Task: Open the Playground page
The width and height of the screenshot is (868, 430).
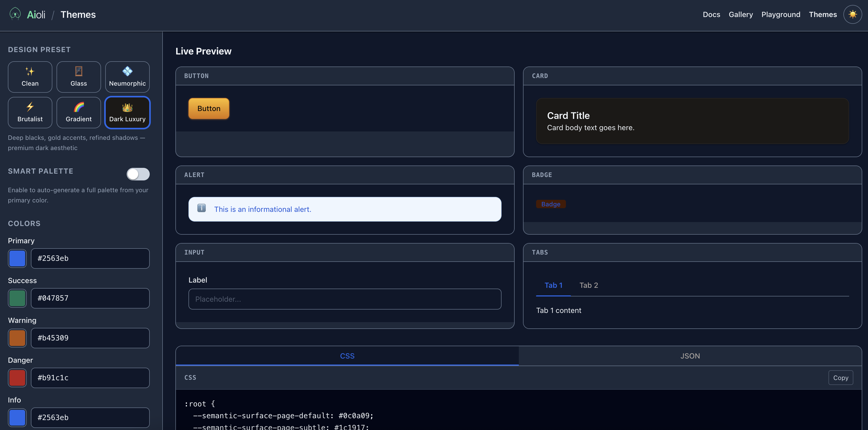Action: (781, 14)
